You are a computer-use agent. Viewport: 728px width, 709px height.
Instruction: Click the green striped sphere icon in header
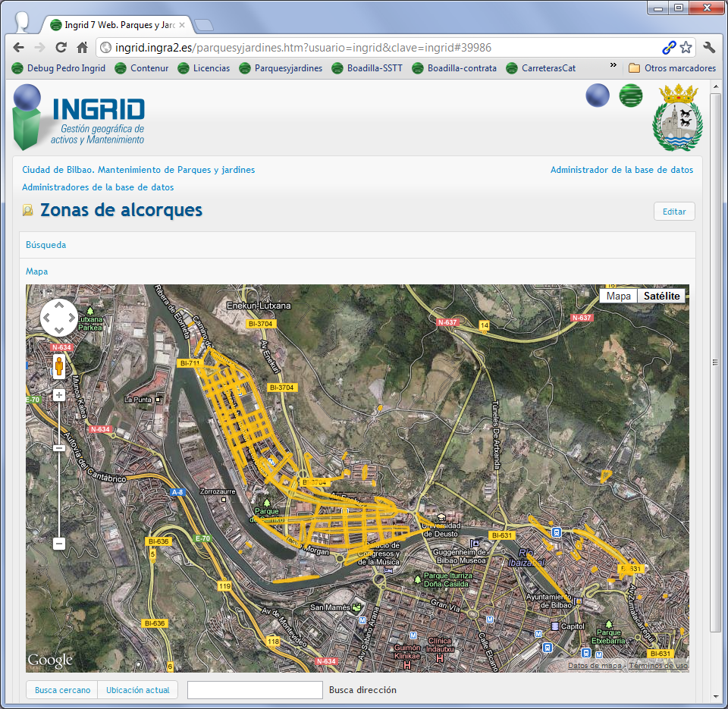[631, 96]
